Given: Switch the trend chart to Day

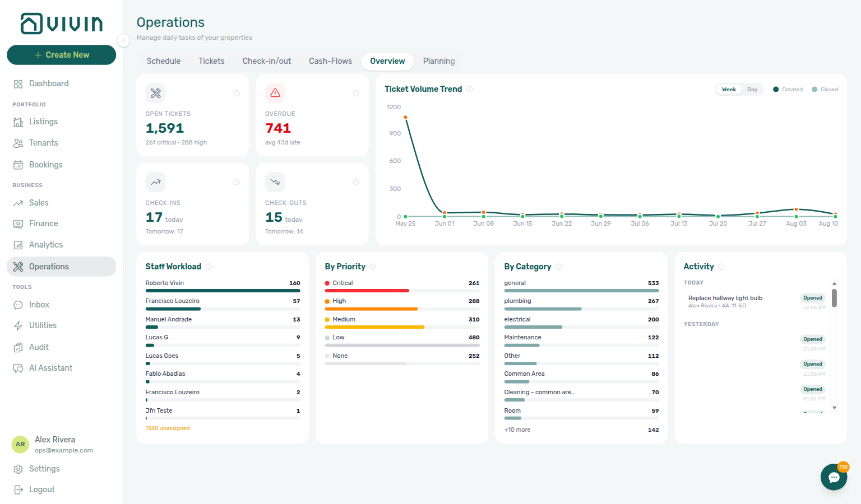Looking at the screenshot, I should pos(752,90).
